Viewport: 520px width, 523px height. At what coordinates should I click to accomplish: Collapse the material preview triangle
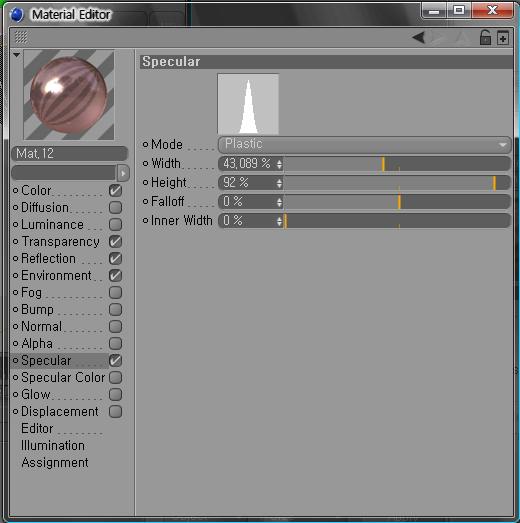[16, 54]
